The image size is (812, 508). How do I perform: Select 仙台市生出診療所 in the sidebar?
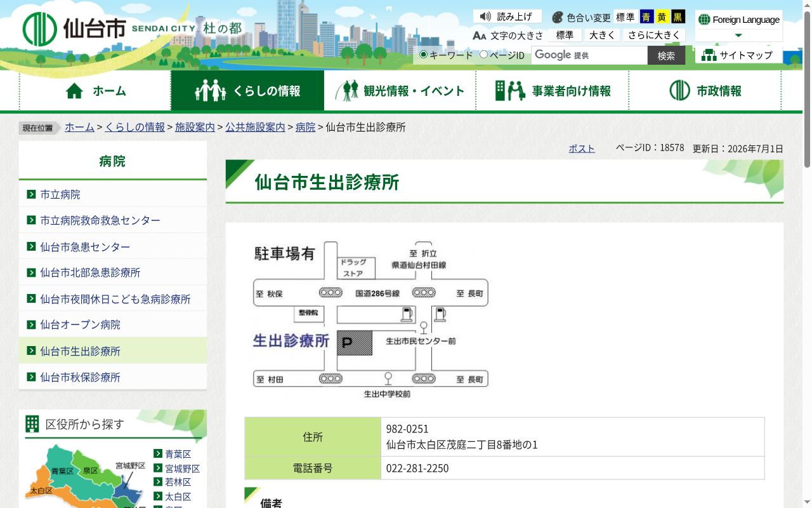click(113, 351)
